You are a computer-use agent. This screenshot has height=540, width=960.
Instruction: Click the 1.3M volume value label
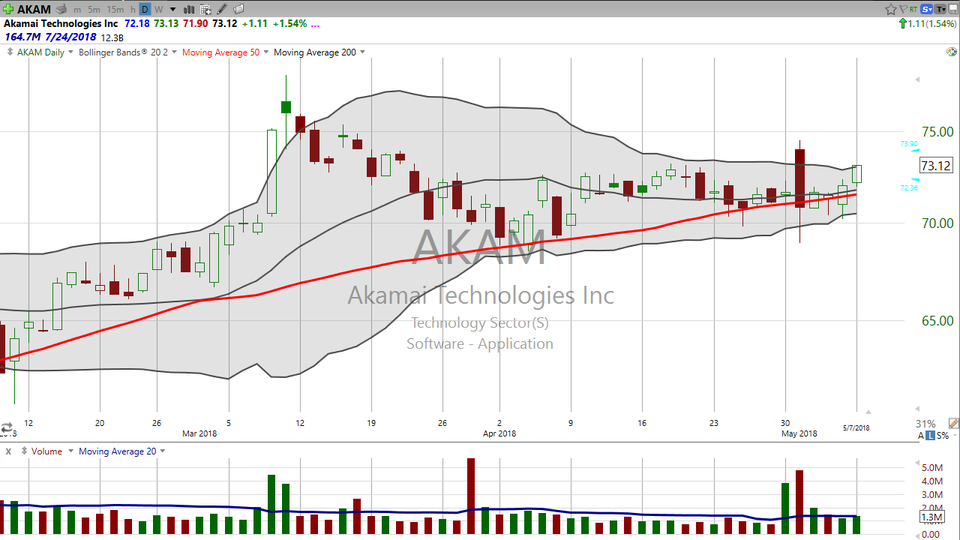932,517
